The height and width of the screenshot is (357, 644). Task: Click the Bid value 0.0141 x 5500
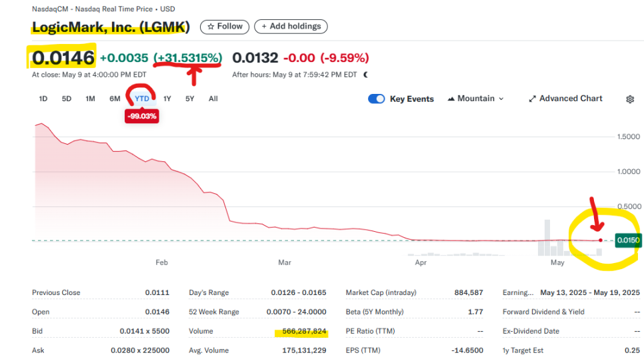145,331
